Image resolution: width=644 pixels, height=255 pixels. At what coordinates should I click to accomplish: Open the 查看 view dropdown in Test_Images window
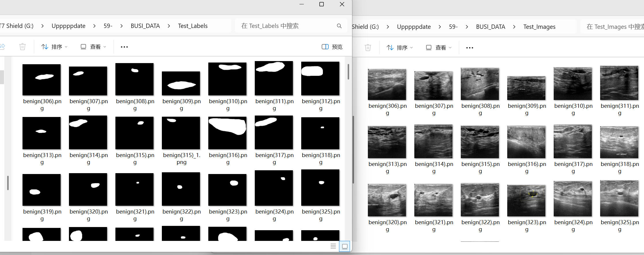439,48
